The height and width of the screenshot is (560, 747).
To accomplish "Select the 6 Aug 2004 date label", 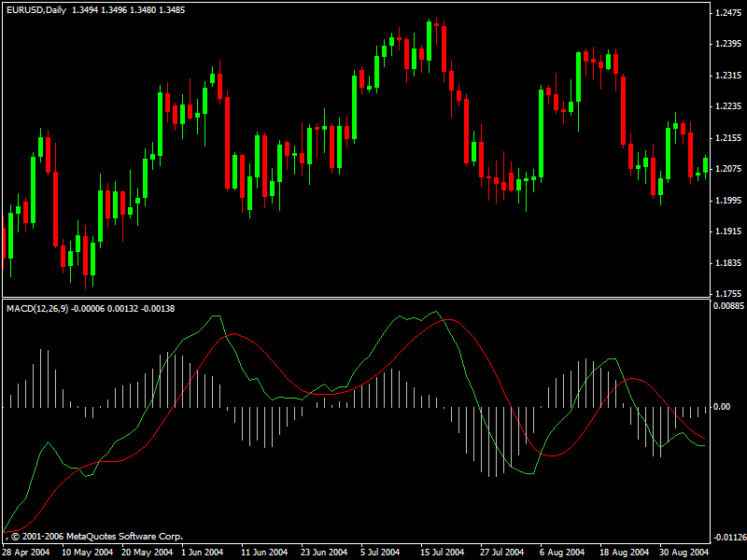I will click(x=562, y=553).
